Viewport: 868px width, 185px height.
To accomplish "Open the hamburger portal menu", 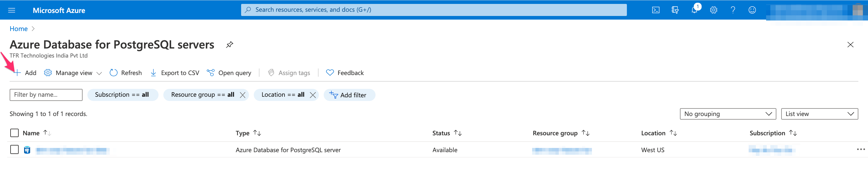I will point(12,10).
